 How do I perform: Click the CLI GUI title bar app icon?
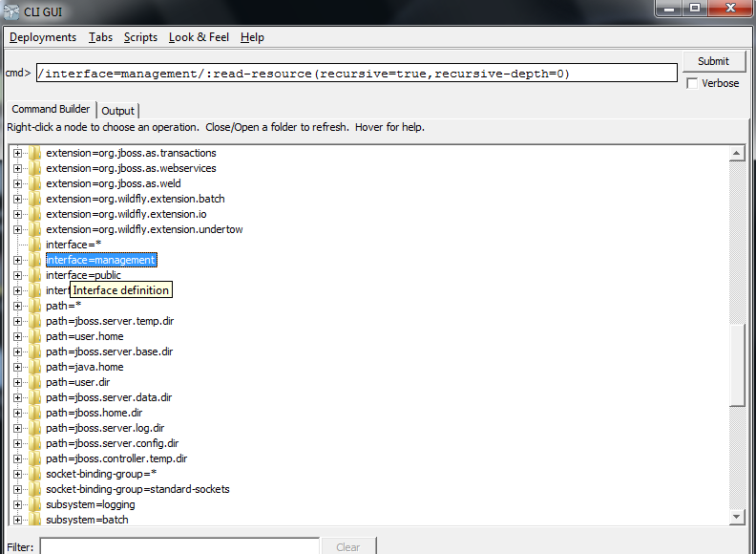coord(11,11)
